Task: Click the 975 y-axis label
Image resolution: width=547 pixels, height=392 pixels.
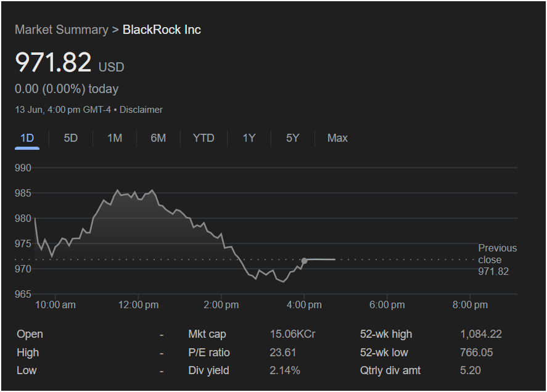Action: pyautogui.click(x=23, y=243)
